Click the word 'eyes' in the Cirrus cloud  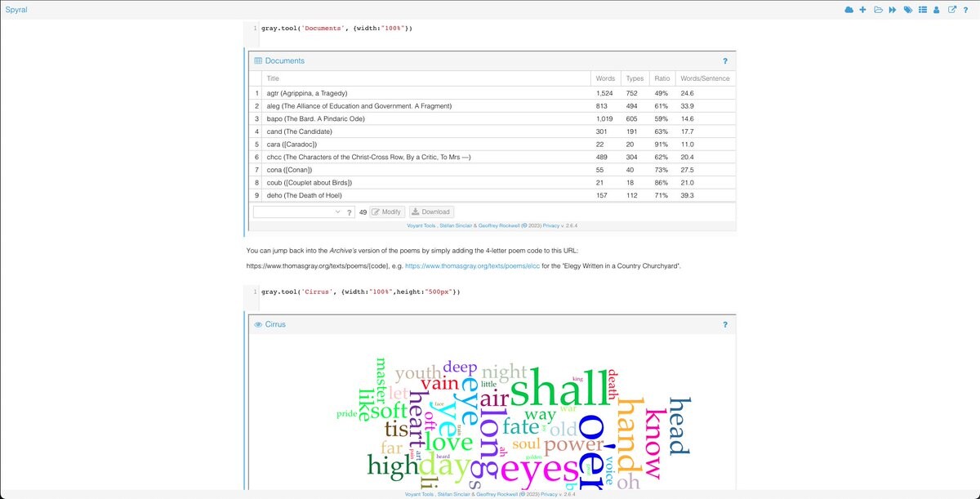[540, 471]
